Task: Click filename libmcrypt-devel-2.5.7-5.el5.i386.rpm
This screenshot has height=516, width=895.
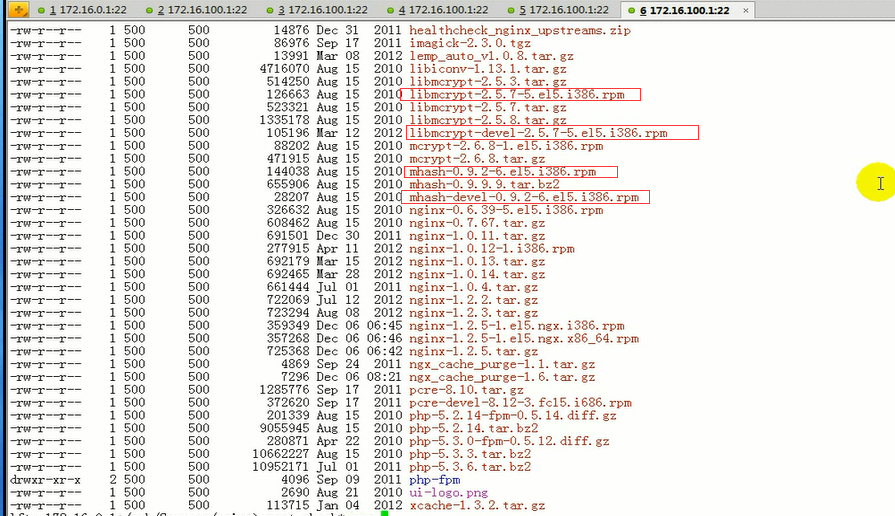Action: point(538,133)
